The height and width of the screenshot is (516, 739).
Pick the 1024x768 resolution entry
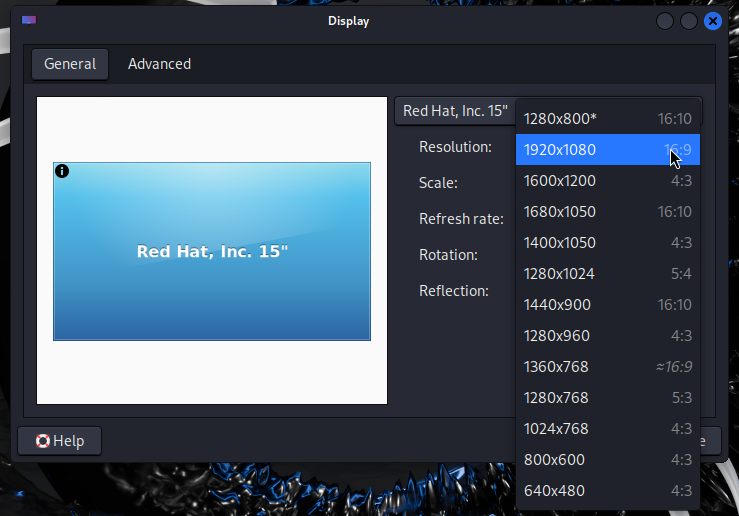608,429
